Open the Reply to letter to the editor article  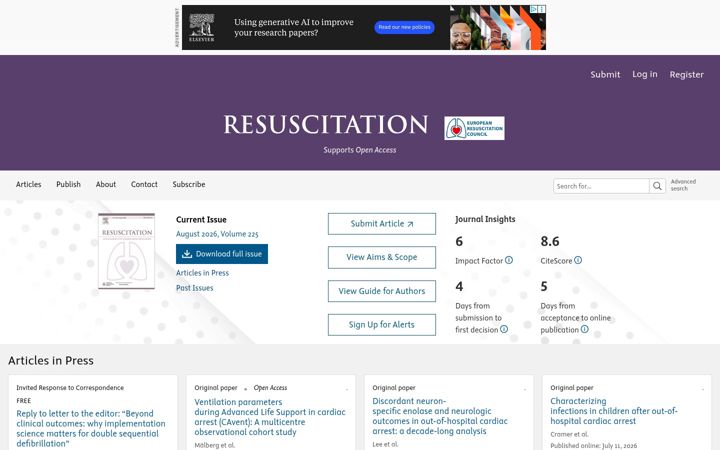(91, 428)
